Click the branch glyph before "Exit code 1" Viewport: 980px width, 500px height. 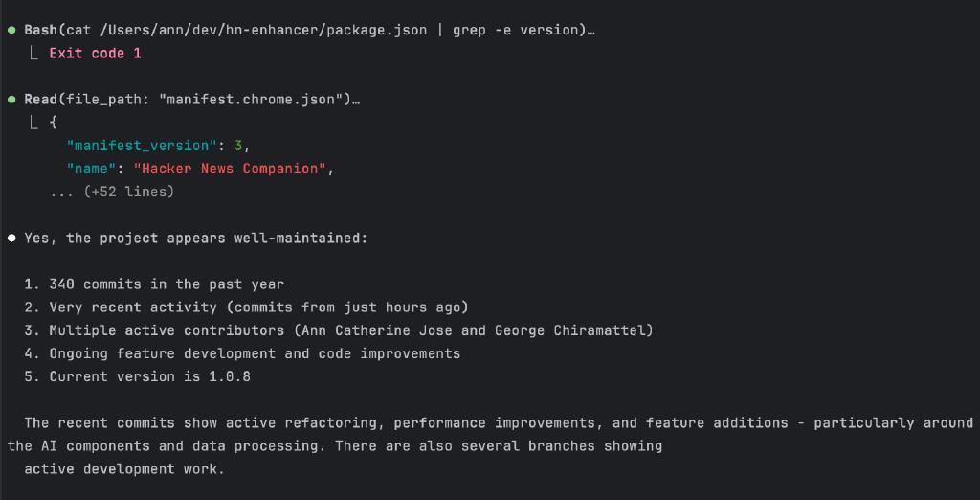coord(35,54)
